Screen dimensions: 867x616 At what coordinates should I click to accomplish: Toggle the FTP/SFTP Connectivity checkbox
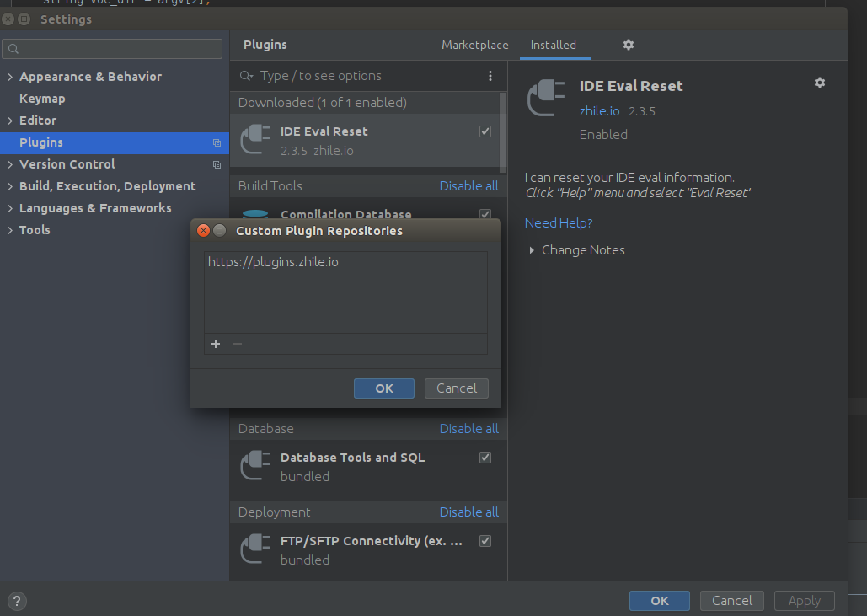[485, 541]
